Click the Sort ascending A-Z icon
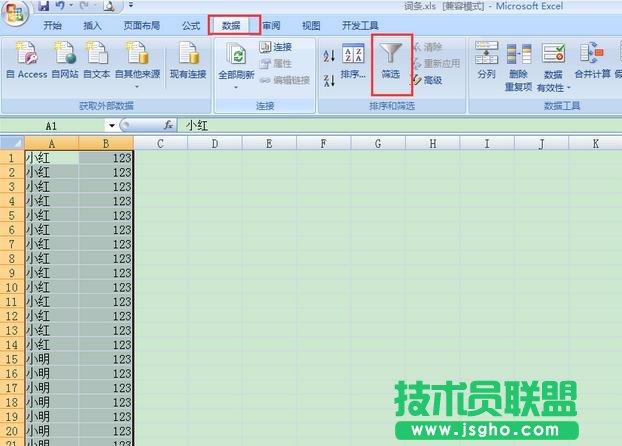 (x=329, y=57)
